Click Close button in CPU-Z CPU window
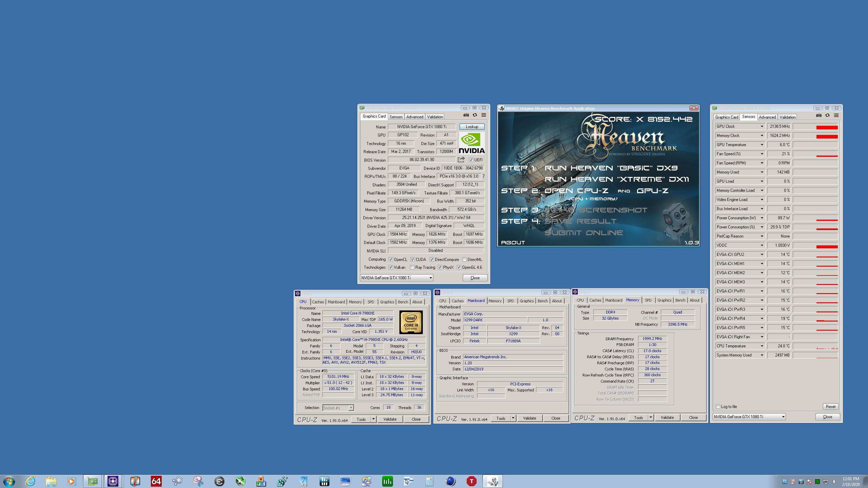This screenshot has width=868, height=488. click(416, 419)
